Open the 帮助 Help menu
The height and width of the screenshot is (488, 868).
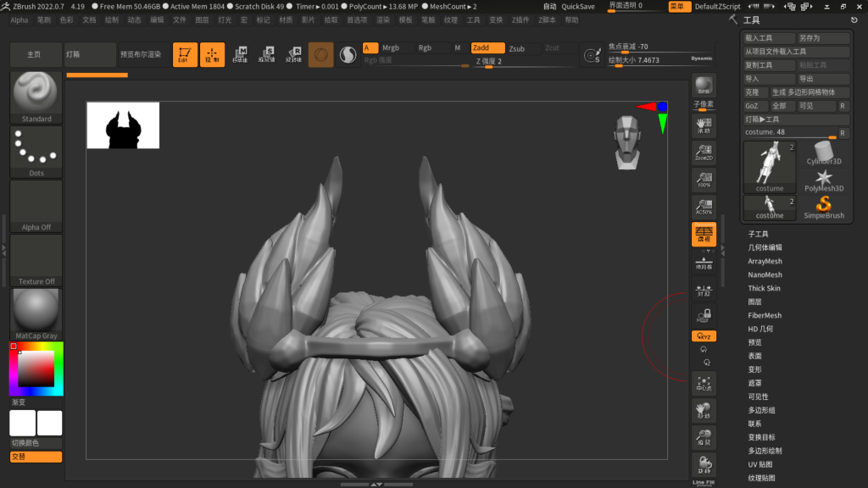point(572,20)
